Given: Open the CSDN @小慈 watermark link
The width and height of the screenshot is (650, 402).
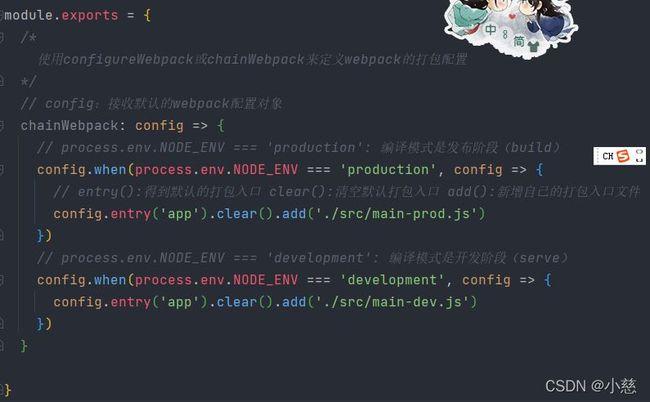Looking at the screenshot, I should [x=590, y=386].
